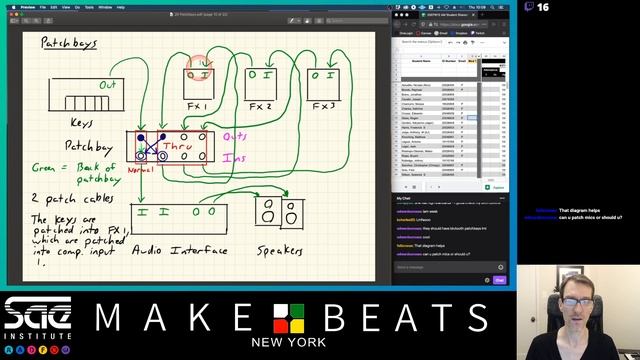Open the emote picker in chat input
The width and height of the screenshot is (640, 360).
pos(500,267)
